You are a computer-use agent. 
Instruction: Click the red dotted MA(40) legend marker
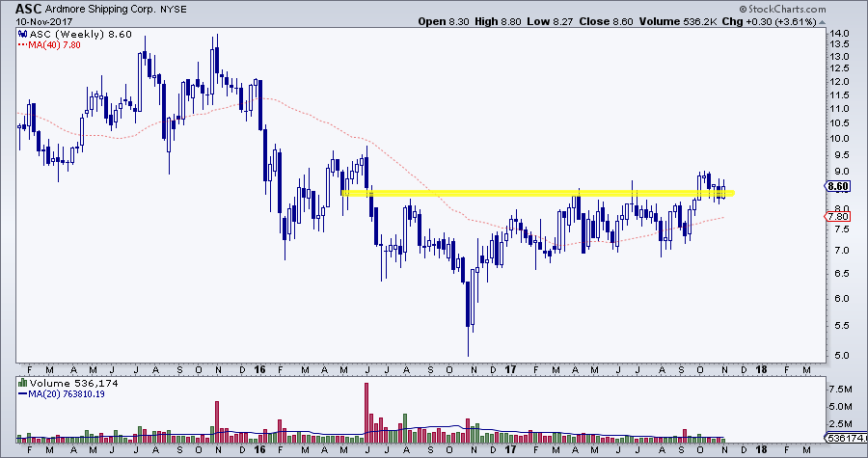tap(23, 44)
